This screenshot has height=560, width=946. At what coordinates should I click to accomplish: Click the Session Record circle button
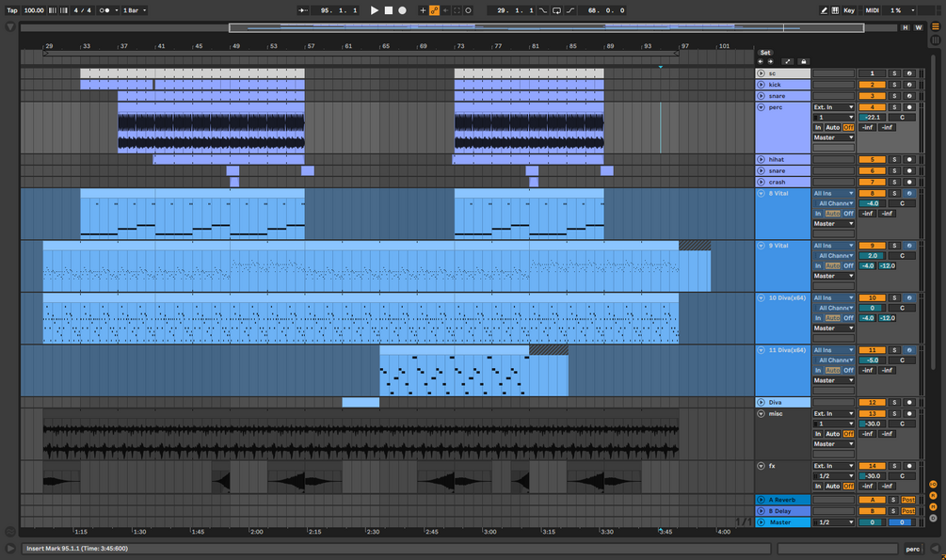tap(468, 10)
